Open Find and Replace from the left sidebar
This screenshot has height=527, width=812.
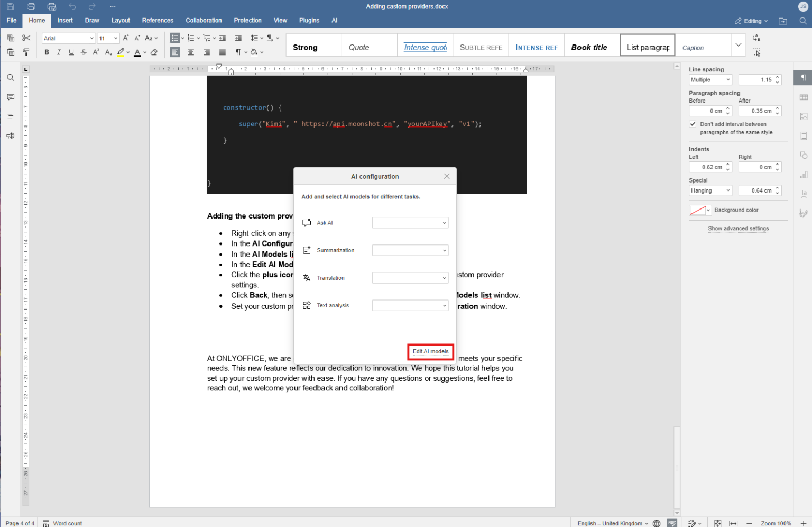10,77
